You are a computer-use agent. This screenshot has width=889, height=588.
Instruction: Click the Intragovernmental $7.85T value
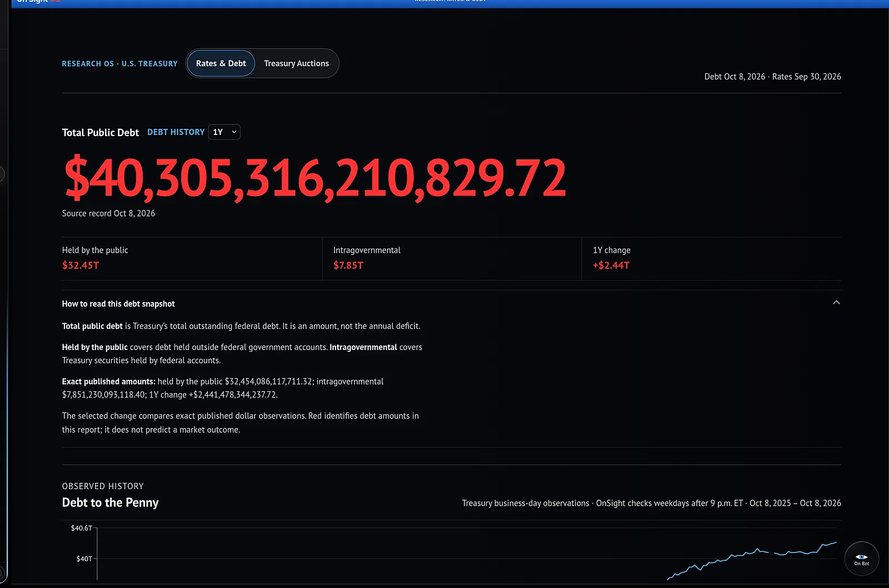click(x=348, y=265)
